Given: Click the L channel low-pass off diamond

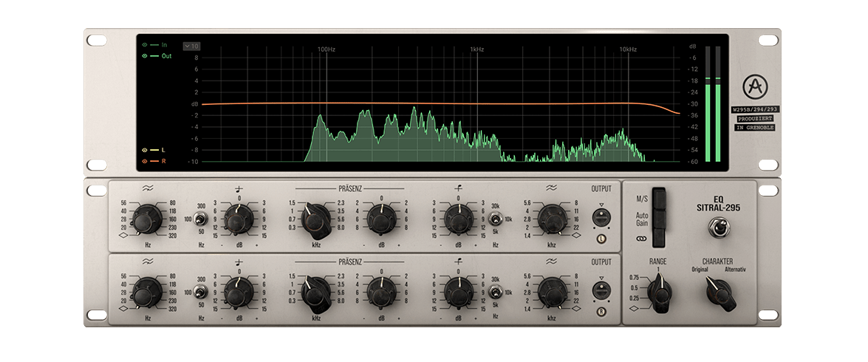Looking at the screenshot, I should click(575, 235).
